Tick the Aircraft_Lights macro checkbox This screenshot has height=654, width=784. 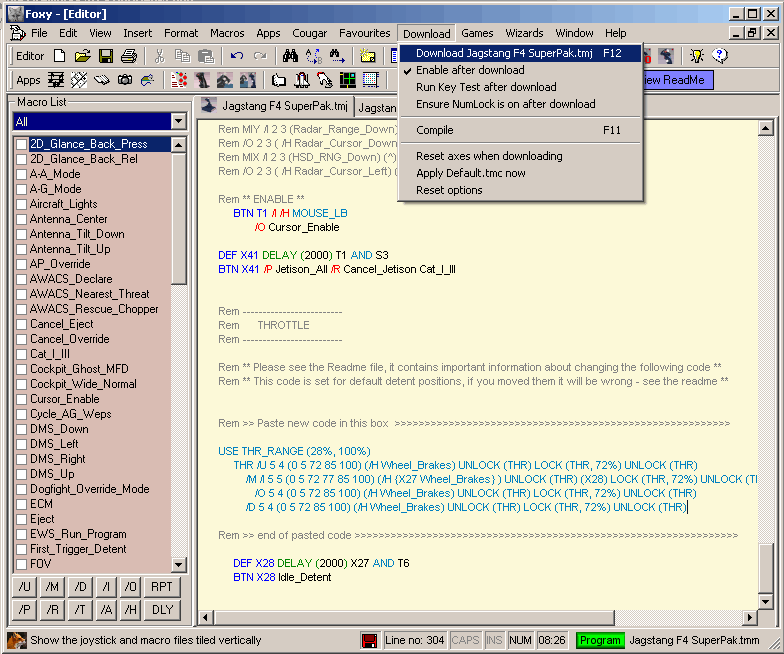[x=21, y=204]
